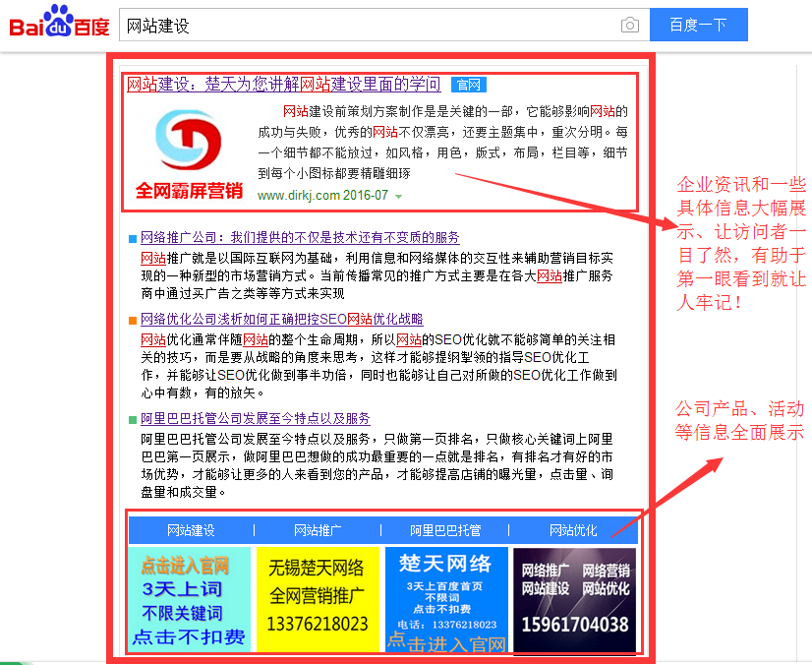This screenshot has width=812, height=665.
Task: Click the 百度一下 search button
Action: click(699, 25)
